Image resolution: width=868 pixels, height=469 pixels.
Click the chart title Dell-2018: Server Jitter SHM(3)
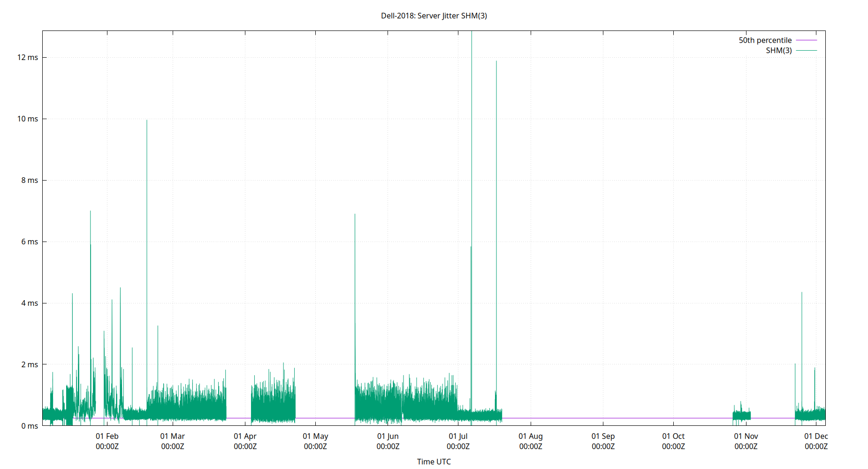click(x=434, y=15)
